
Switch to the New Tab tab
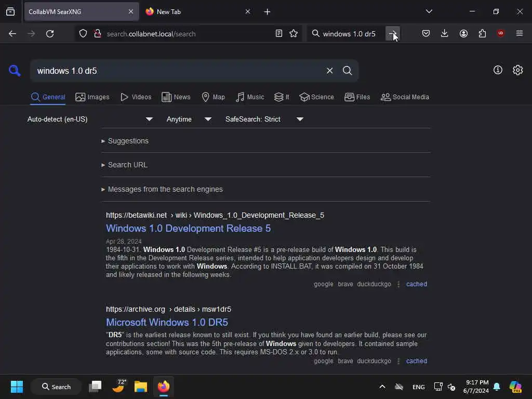click(198, 11)
